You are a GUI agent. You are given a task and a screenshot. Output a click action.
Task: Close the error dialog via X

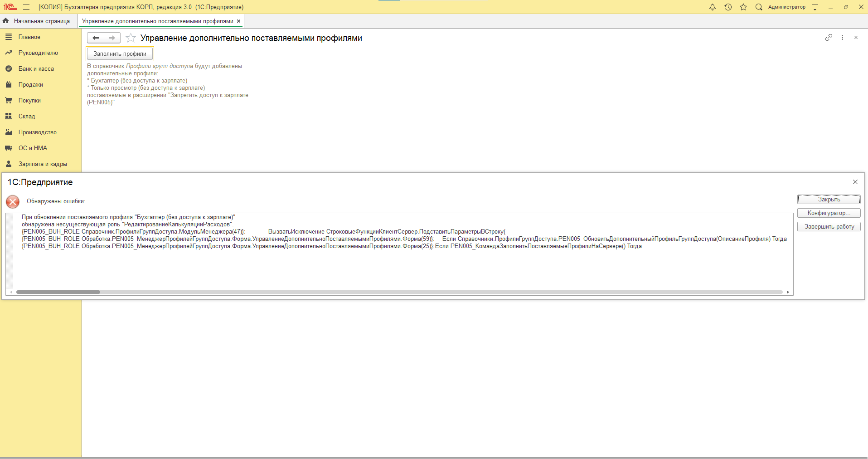point(855,182)
